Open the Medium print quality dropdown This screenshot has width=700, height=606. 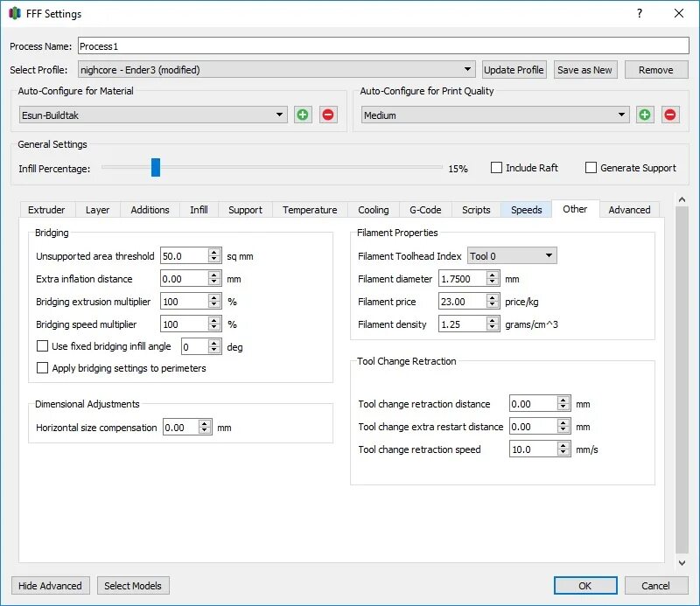(x=495, y=115)
